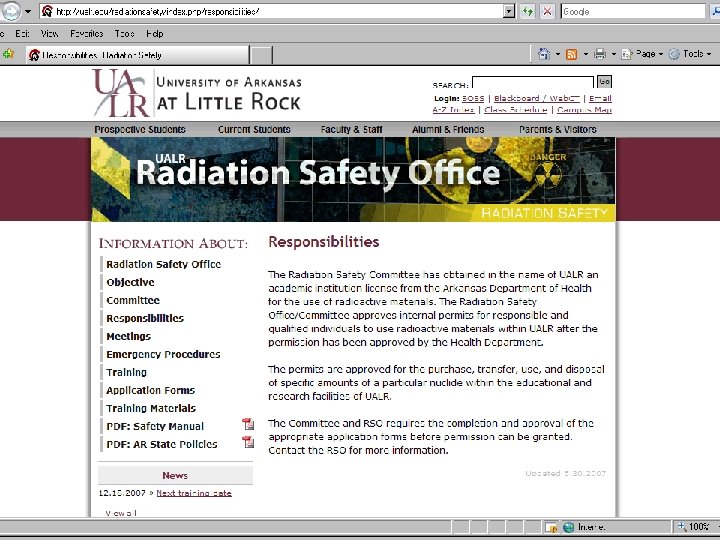This screenshot has height=540, width=720.
Task: Open the Training sidebar link
Action: point(126,372)
